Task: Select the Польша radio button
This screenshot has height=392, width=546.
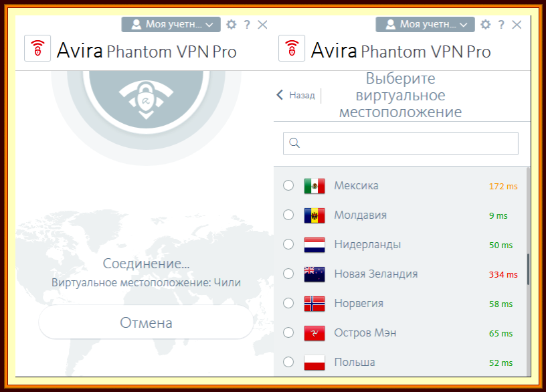Action: tap(288, 362)
